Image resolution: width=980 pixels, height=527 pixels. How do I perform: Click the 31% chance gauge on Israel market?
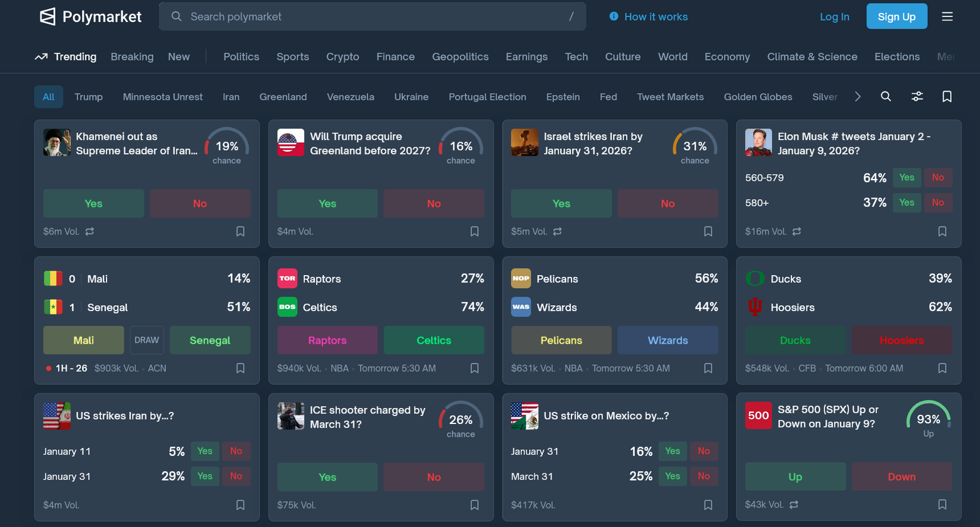point(695,146)
